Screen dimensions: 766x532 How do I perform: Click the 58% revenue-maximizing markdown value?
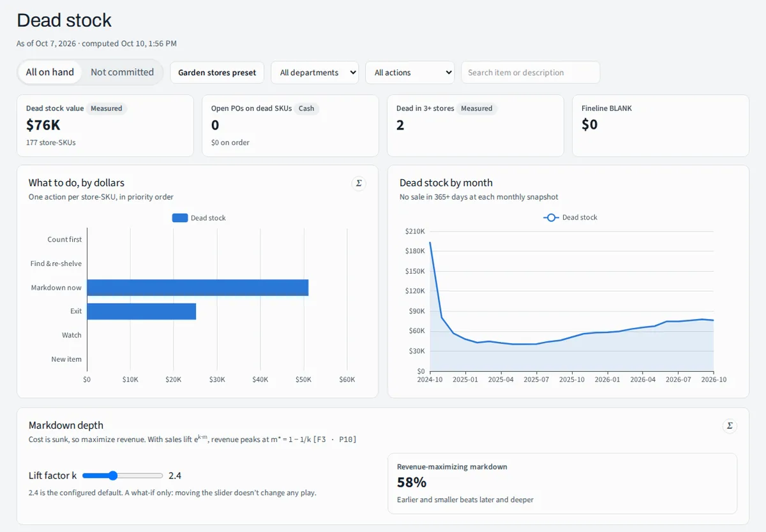pyautogui.click(x=412, y=482)
